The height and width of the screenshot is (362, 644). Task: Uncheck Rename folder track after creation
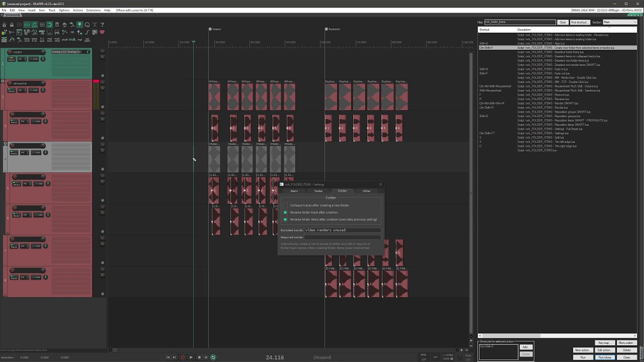coord(285,212)
